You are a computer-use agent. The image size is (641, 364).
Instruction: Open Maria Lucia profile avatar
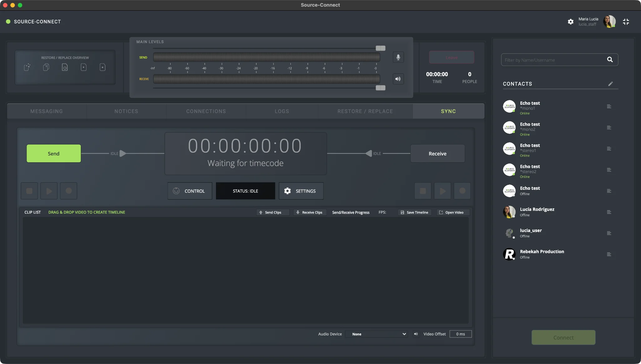pos(609,22)
